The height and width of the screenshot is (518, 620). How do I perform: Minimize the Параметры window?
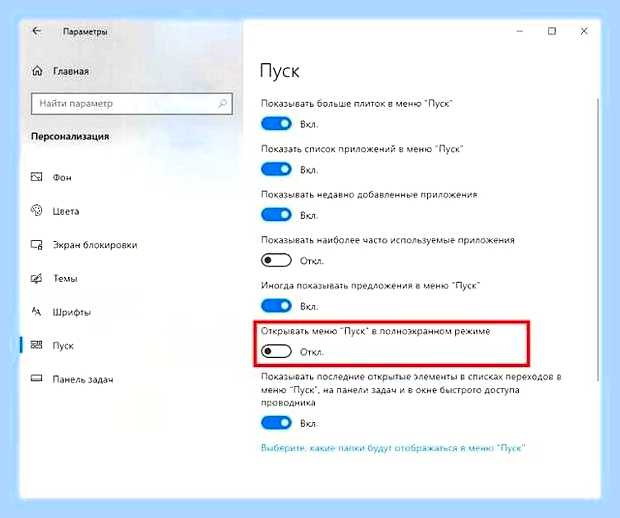520,31
